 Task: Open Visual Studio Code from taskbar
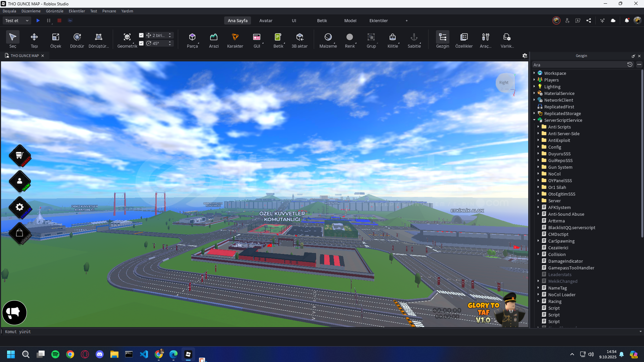pos(144,354)
